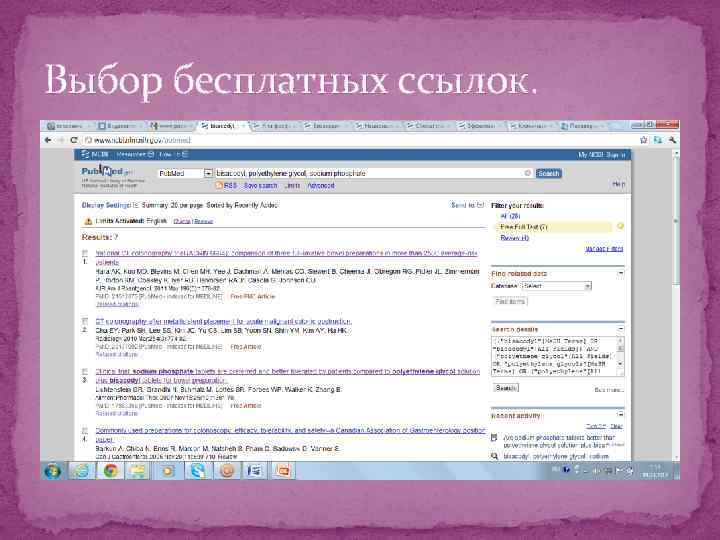Collapse the Recent activity panel

tap(620, 415)
